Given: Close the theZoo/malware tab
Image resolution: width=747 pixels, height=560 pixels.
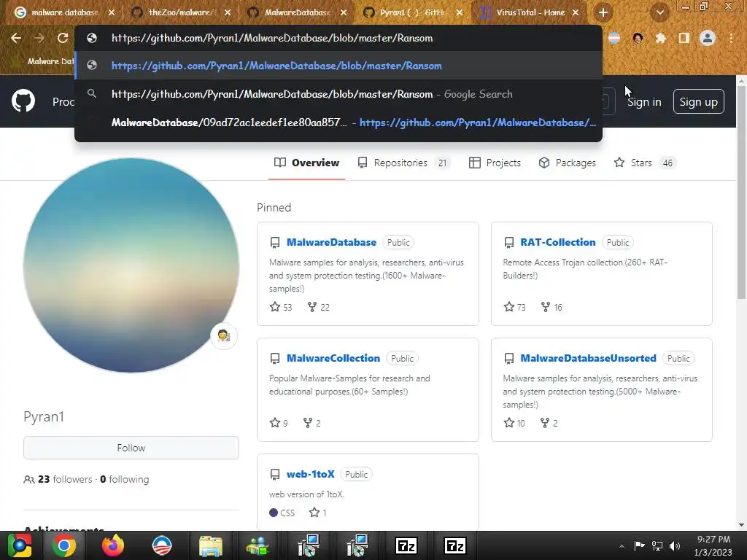Looking at the screenshot, I should click(228, 12).
